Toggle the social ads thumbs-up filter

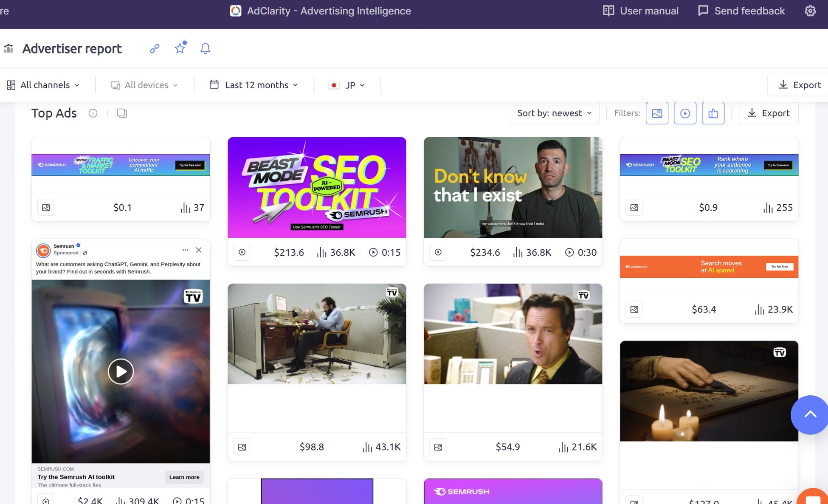pyautogui.click(x=713, y=113)
